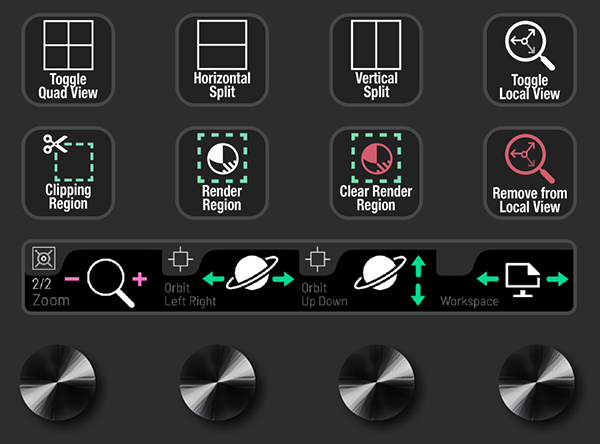Click the third knob under Orbit Up Down

(x=377, y=382)
